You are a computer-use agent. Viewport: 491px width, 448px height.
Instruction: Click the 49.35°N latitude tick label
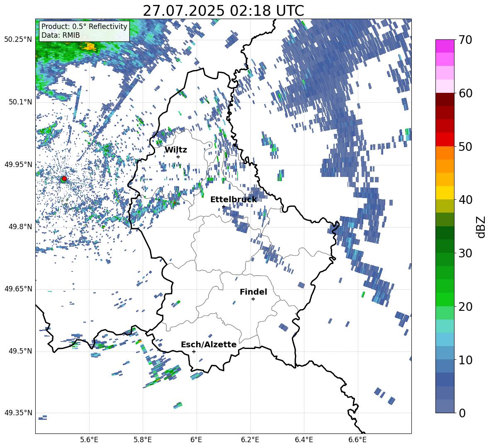coord(18,413)
